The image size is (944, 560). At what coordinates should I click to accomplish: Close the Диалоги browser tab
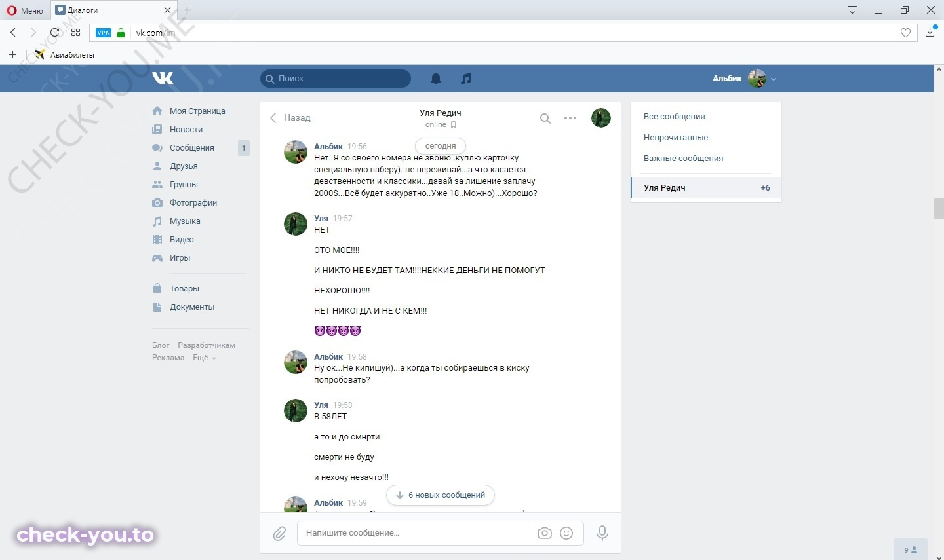[x=167, y=10]
